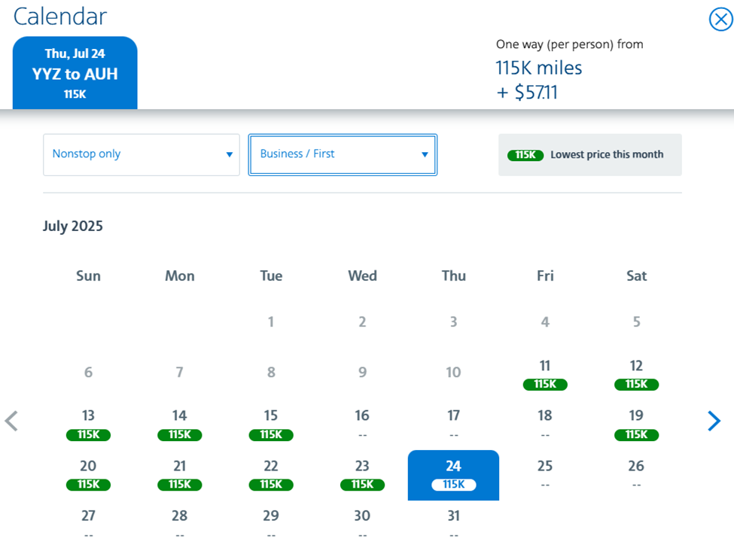734x560 pixels.
Task: Close the Calendar dialog with X icon
Action: click(720, 19)
